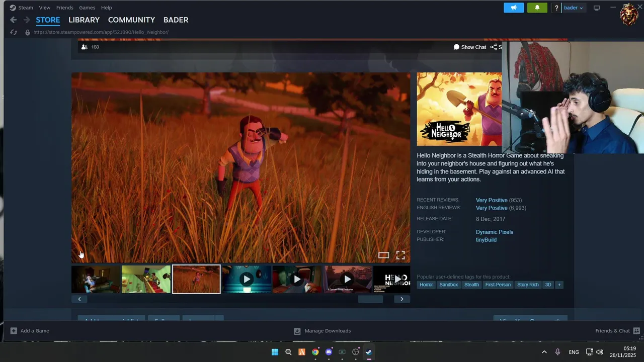
Task: Open the BADER profile tab
Action: click(x=176, y=20)
